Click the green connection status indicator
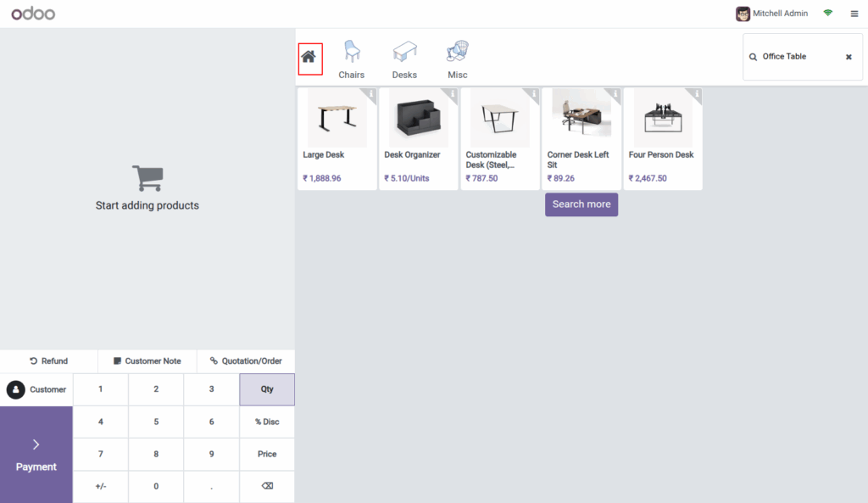This screenshot has width=868, height=503. click(827, 14)
